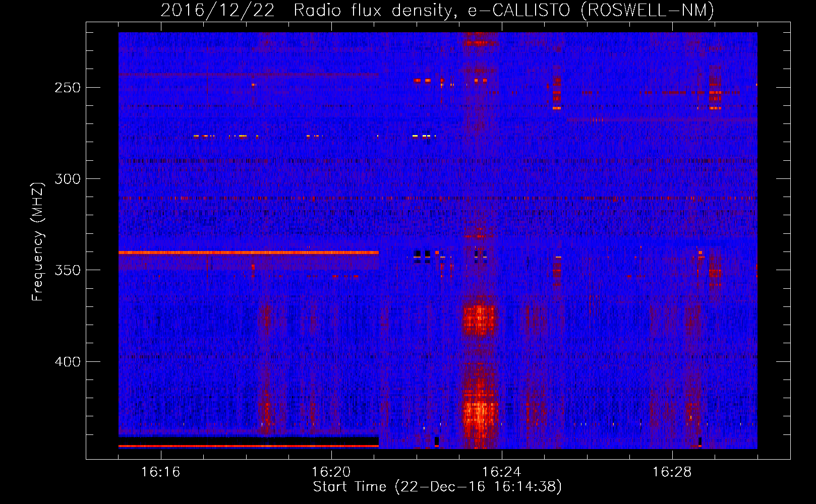The image size is (816, 504).
Task: Click the 16:16 time tick label
Action: (161, 472)
